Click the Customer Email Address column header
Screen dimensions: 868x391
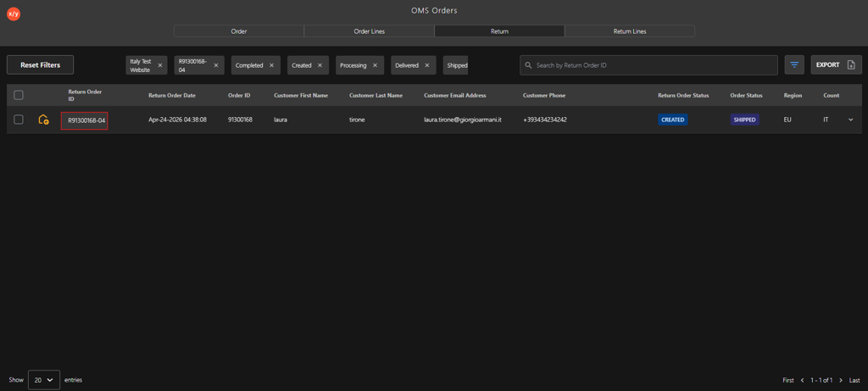[455, 95]
